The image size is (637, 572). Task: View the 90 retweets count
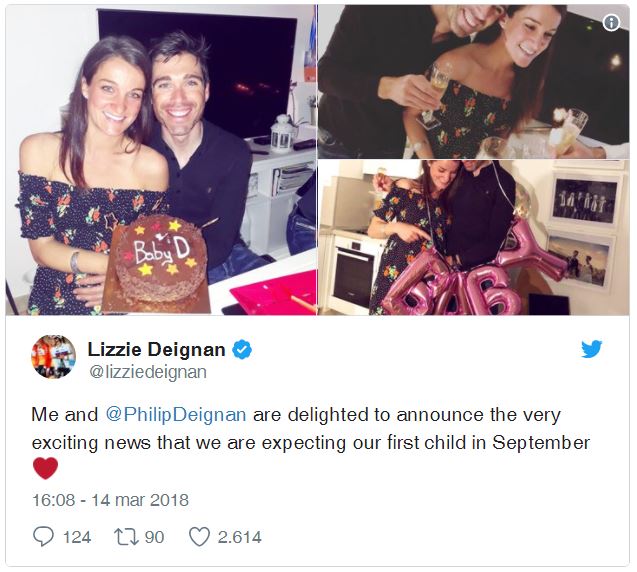point(154,537)
